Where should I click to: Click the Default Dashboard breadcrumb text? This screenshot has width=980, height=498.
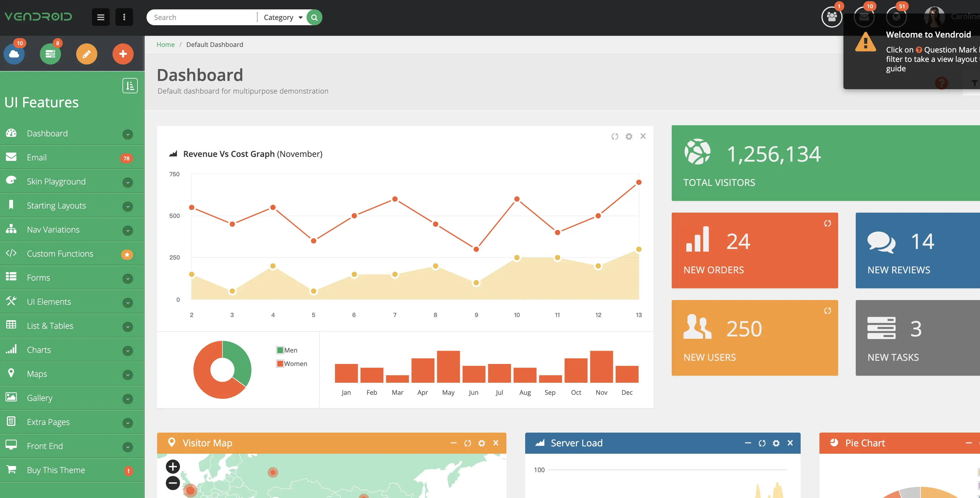tap(215, 45)
